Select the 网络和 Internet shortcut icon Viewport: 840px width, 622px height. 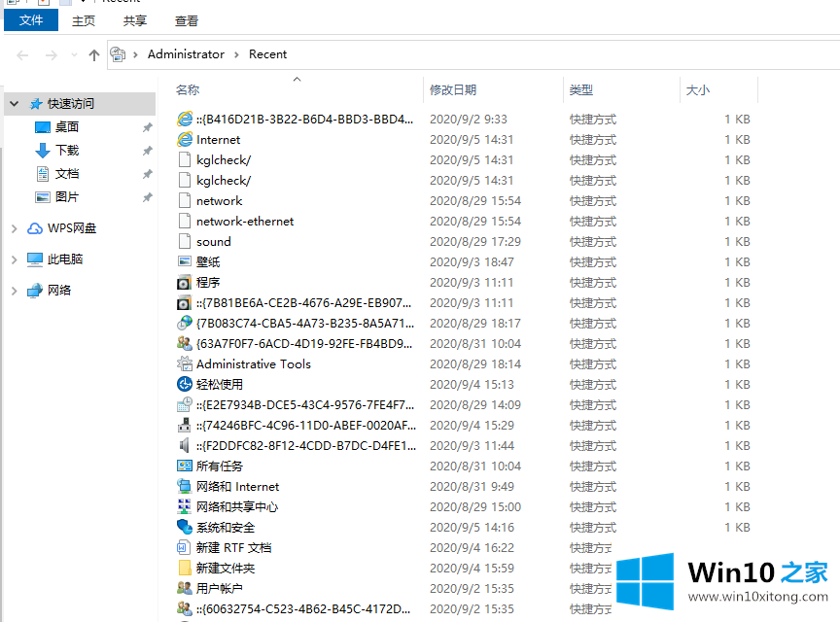point(185,487)
